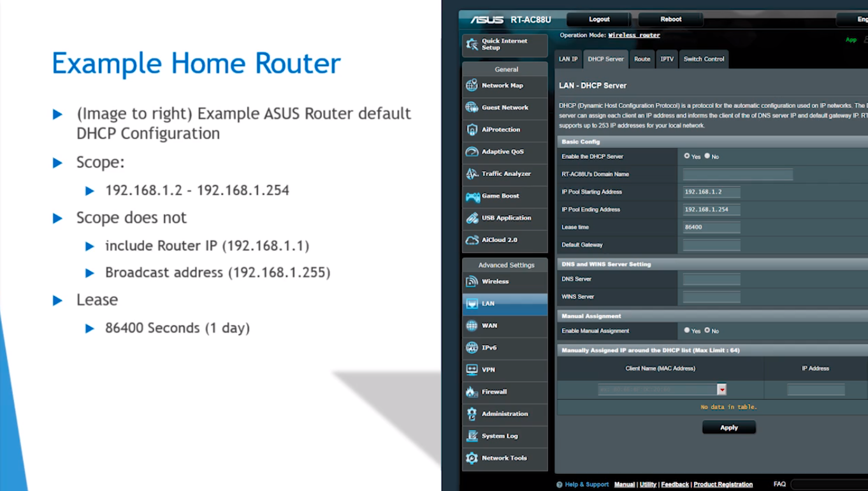Click the Logout button
The width and height of the screenshot is (868, 491).
tap(599, 19)
